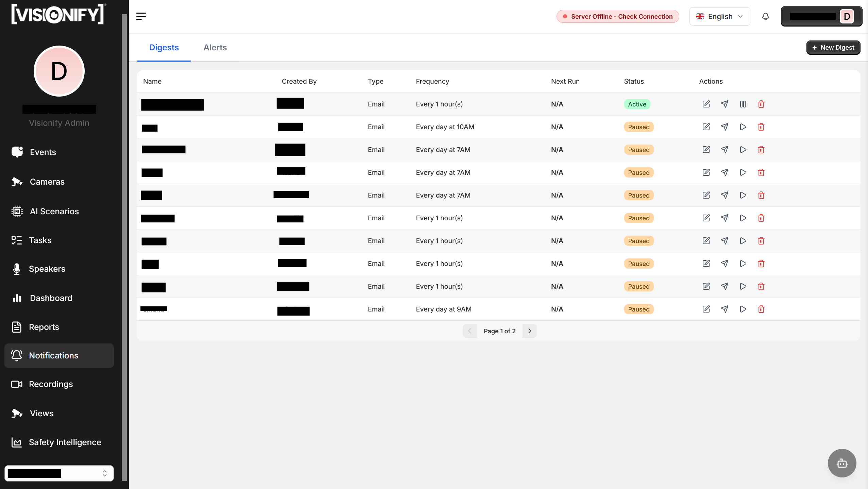Go to Views
This screenshot has height=489, width=868.
click(x=59, y=413)
